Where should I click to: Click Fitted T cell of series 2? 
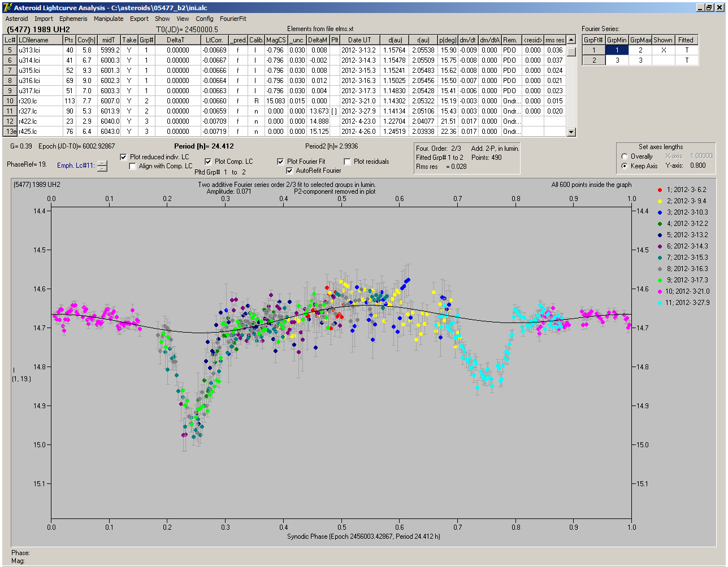(686, 60)
